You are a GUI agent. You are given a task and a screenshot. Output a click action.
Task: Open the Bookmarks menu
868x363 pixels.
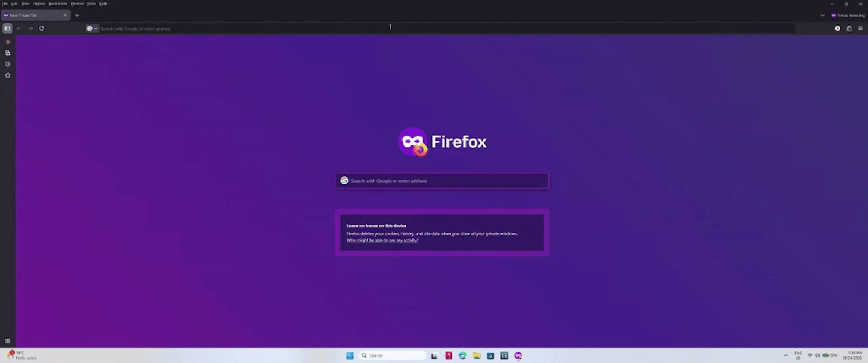[58, 3]
